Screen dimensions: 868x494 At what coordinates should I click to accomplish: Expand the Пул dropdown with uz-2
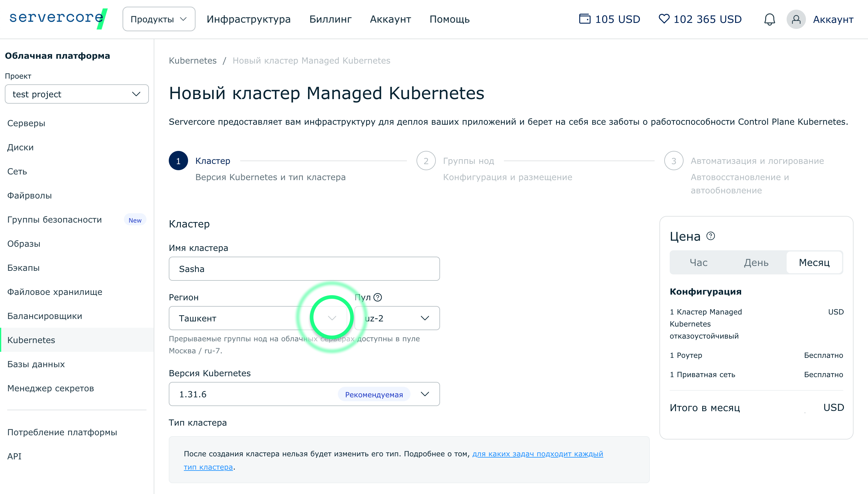[397, 318]
